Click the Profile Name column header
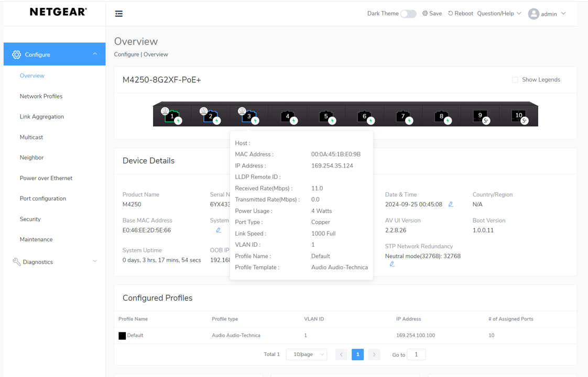 click(133, 319)
